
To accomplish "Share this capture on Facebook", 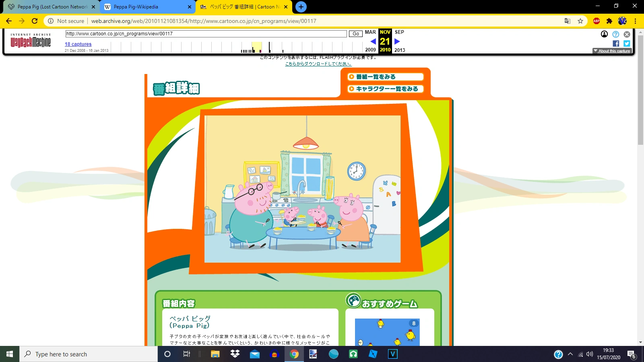I will 616,43.
